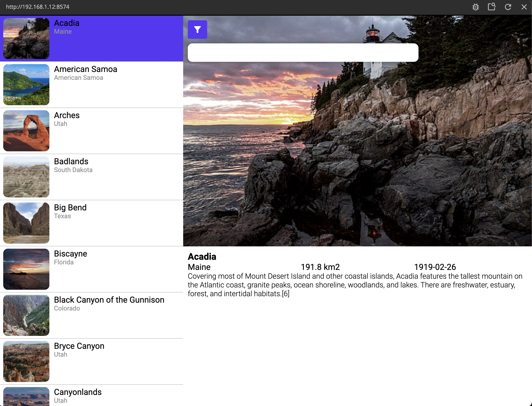Click the Texas subtitle under Big Bend
Screen dimensions: 532x406
(62, 216)
